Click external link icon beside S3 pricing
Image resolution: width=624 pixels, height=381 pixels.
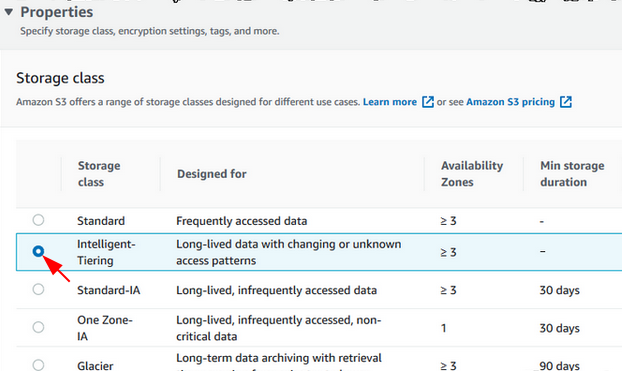[x=566, y=102]
